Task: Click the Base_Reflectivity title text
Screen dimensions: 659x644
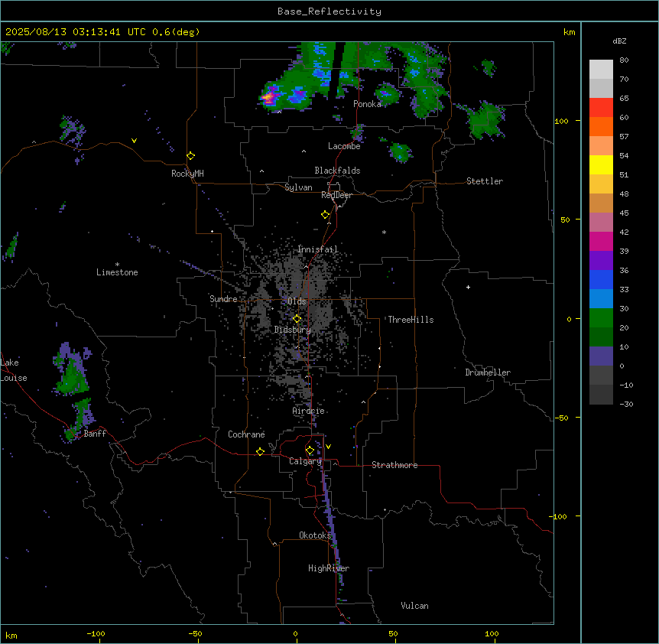Action: 329,11
